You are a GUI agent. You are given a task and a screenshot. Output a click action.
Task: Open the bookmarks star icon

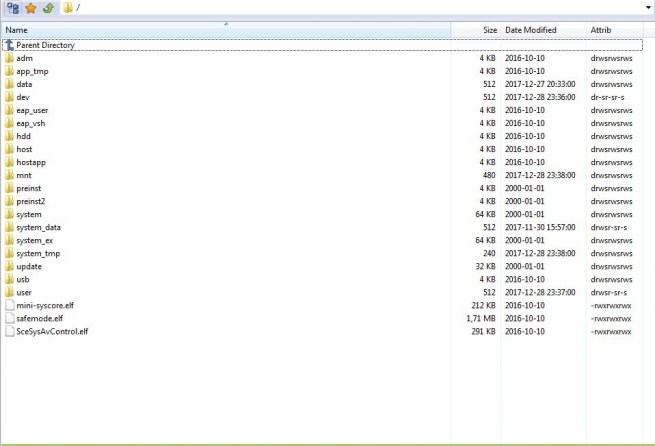point(31,8)
